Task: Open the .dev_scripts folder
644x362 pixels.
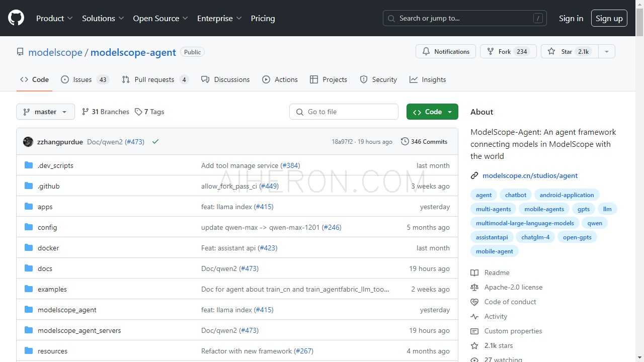Action: click(x=55, y=165)
